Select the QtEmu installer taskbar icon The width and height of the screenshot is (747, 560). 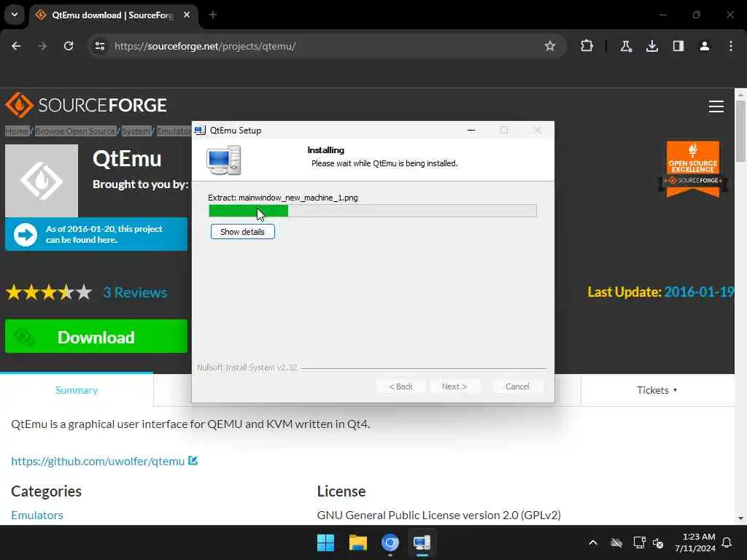(422, 542)
